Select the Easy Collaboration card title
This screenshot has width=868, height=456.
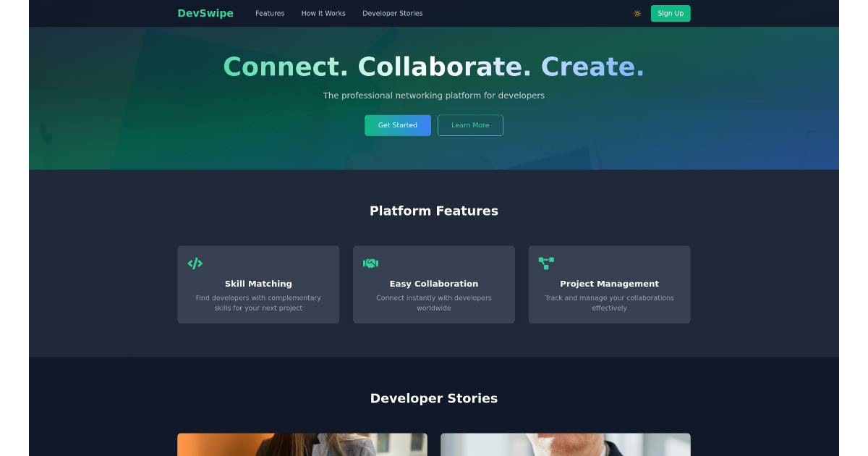click(x=434, y=284)
